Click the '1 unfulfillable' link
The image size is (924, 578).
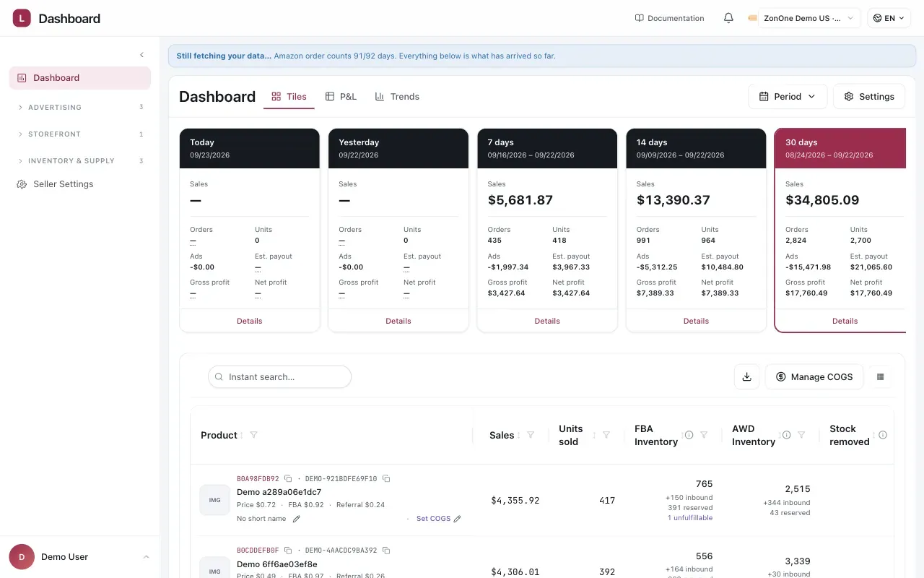click(690, 518)
